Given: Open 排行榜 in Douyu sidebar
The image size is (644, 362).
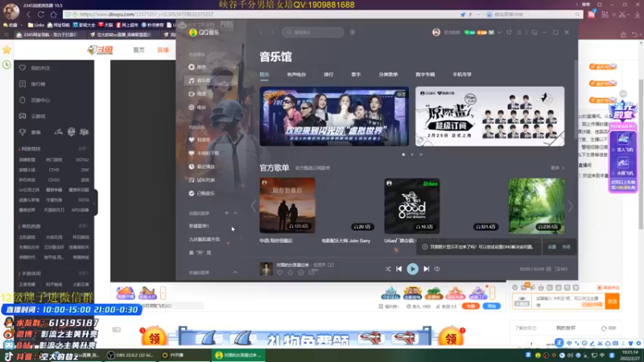Looking at the screenshot, I should click(x=32, y=84).
